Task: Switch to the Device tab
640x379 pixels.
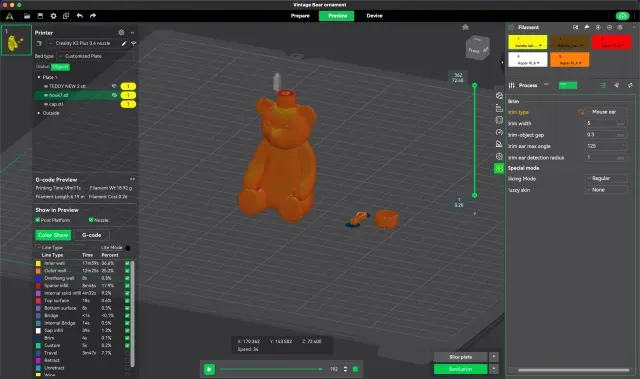Action: 374,16
